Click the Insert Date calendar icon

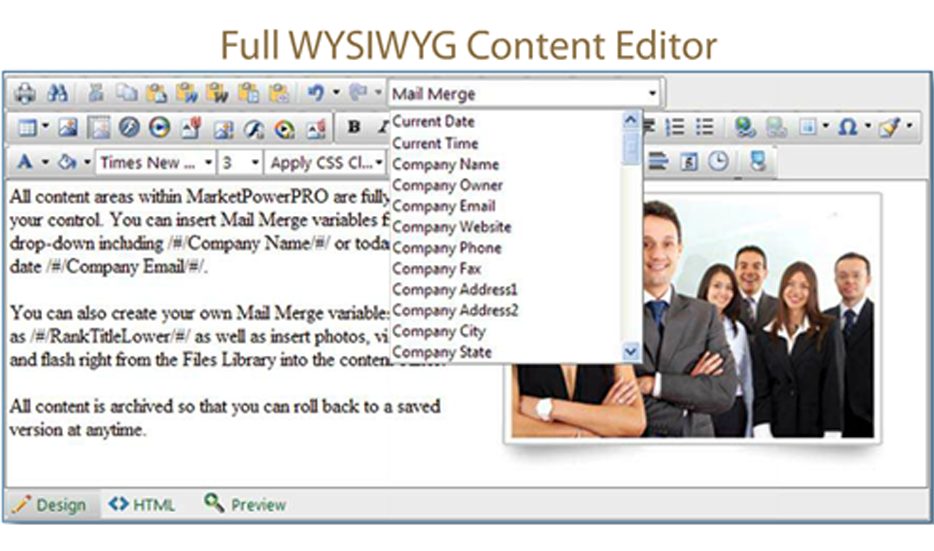689,161
